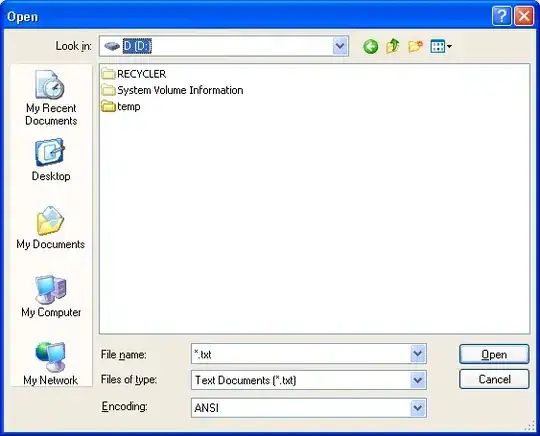Open the Text Documents (*.txt) type combo box

pyautogui.click(x=309, y=380)
